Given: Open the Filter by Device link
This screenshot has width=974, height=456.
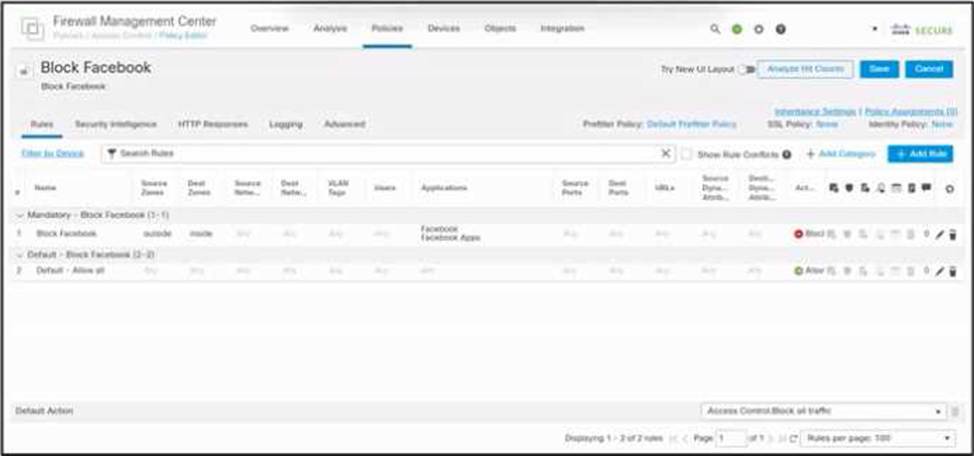Looking at the screenshot, I should click(53, 153).
